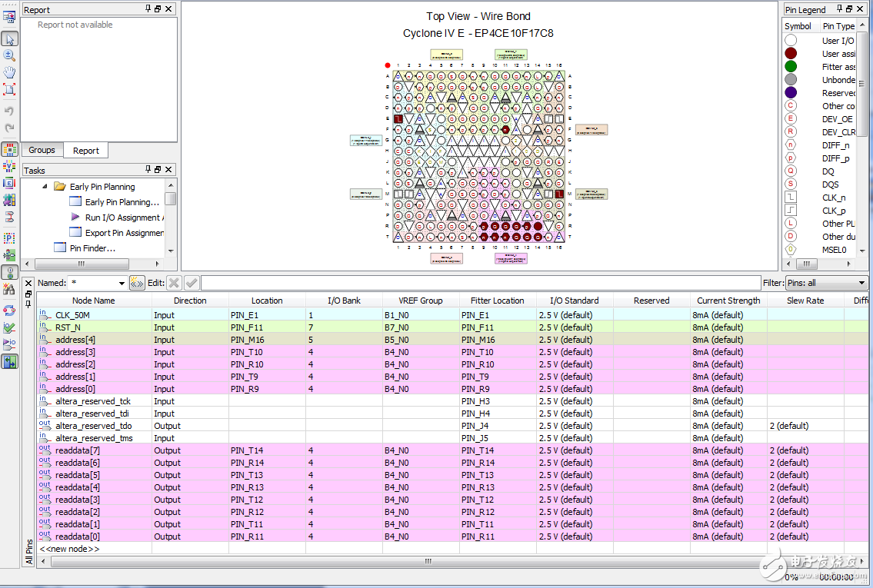
Task: Click the I/O assignment check icon
Action: pyautogui.click(x=9, y=328)
